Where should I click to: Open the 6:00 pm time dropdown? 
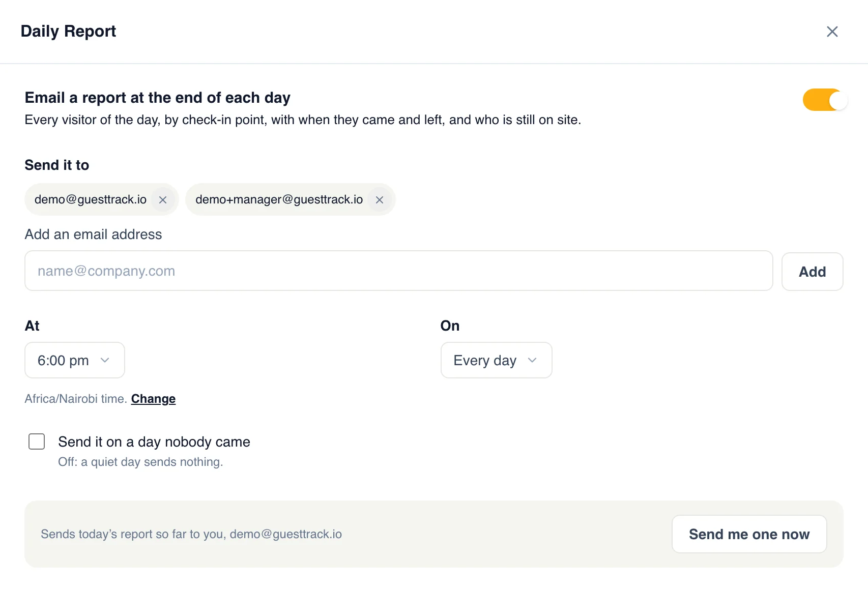pyautogui.click(x=75, y=360)
